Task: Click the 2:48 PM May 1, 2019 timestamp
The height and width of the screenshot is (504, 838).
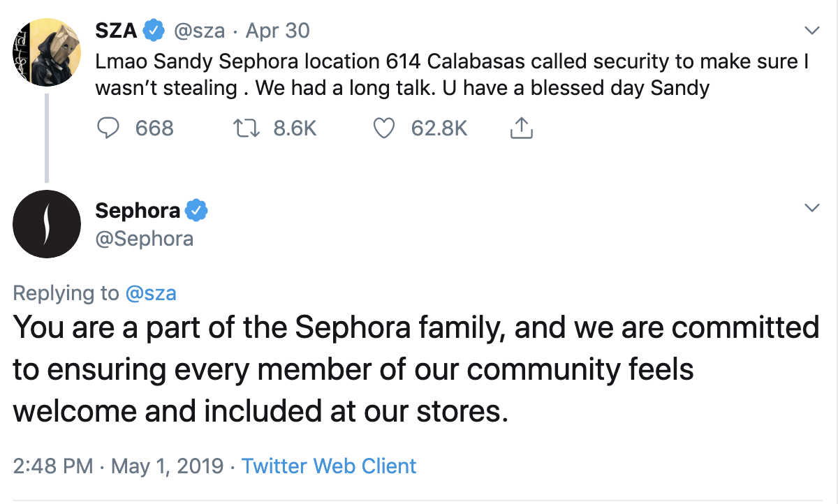Action: point(118,466)
